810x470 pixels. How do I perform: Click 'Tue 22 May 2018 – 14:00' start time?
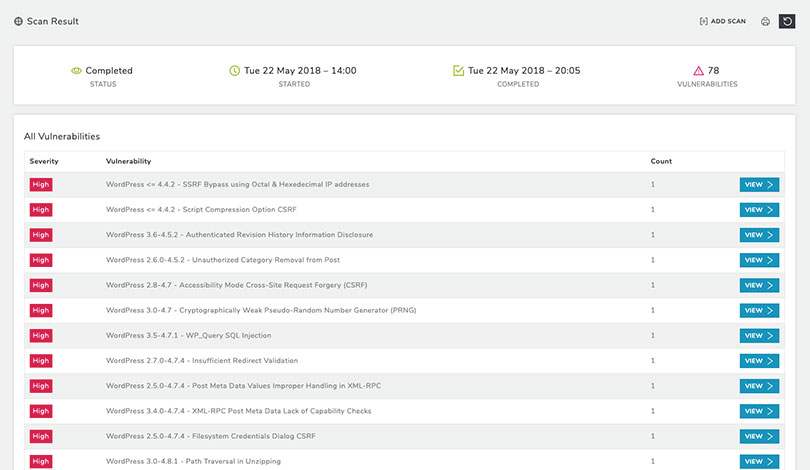click(300, 71)
